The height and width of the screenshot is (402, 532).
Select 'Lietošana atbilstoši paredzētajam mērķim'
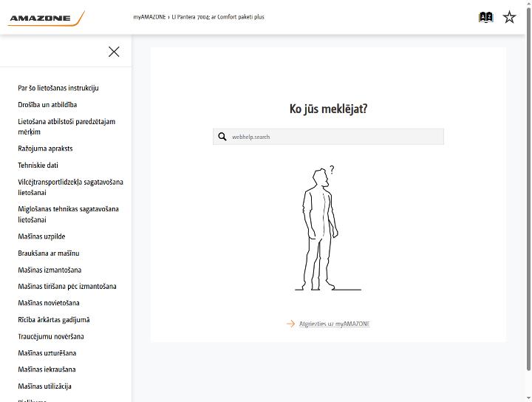coord(66,126)
